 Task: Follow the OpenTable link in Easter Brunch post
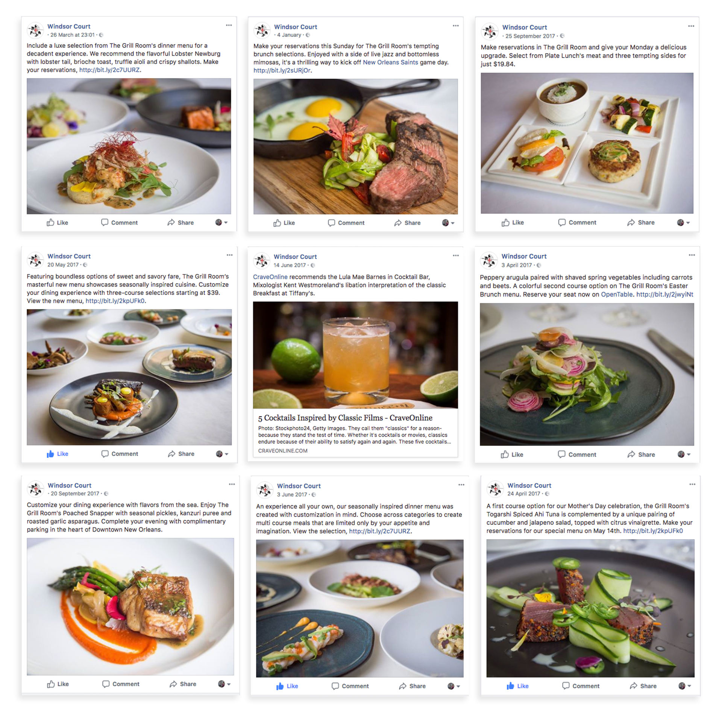tap(617, 295)
